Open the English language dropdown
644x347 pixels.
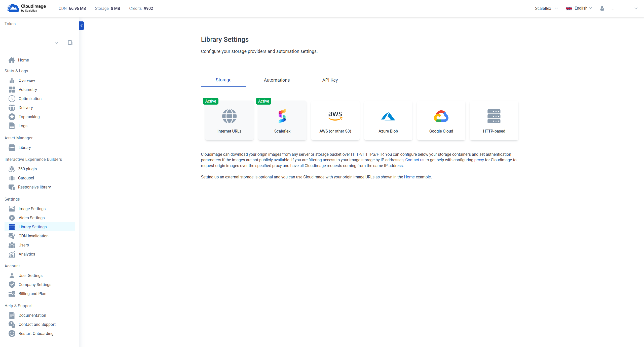(x=579, y=8)
